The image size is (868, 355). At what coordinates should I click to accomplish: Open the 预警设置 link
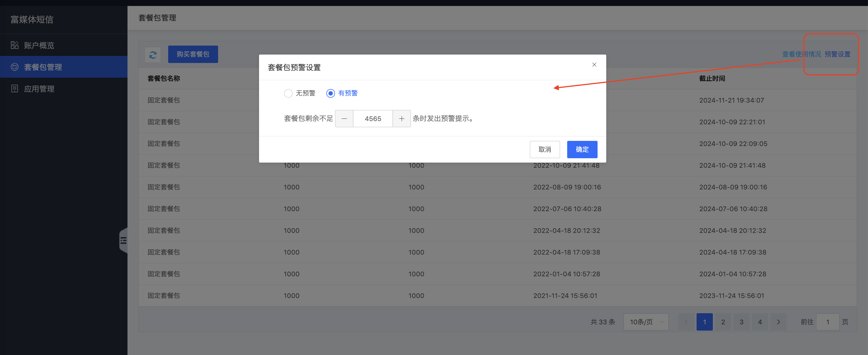tap(837, 54)
